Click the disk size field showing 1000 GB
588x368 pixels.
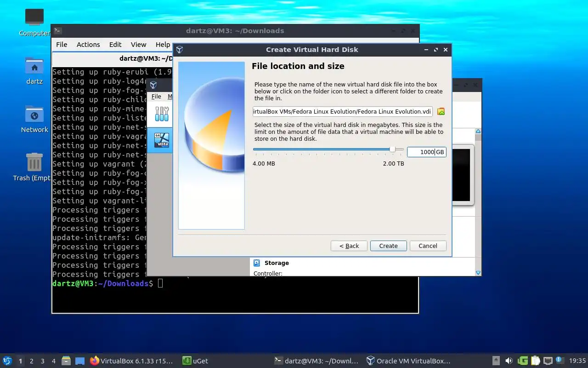pos(426,152)
